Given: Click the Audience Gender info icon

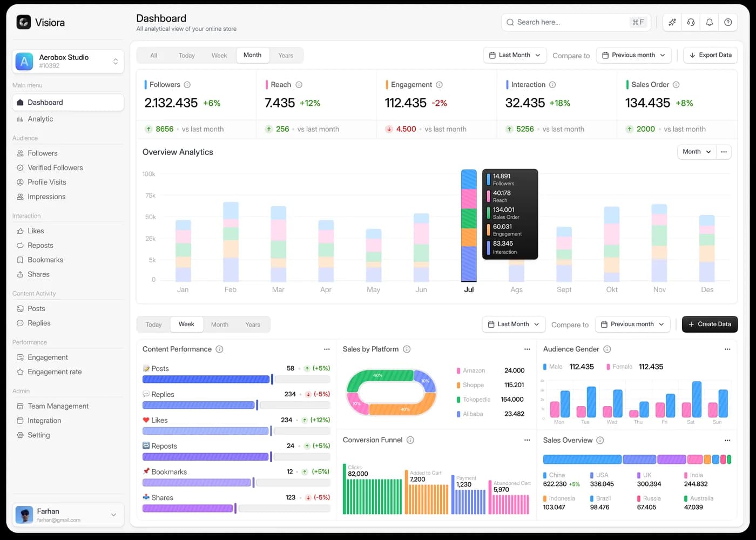Looking at the screenshot, I should pos(607,349).
